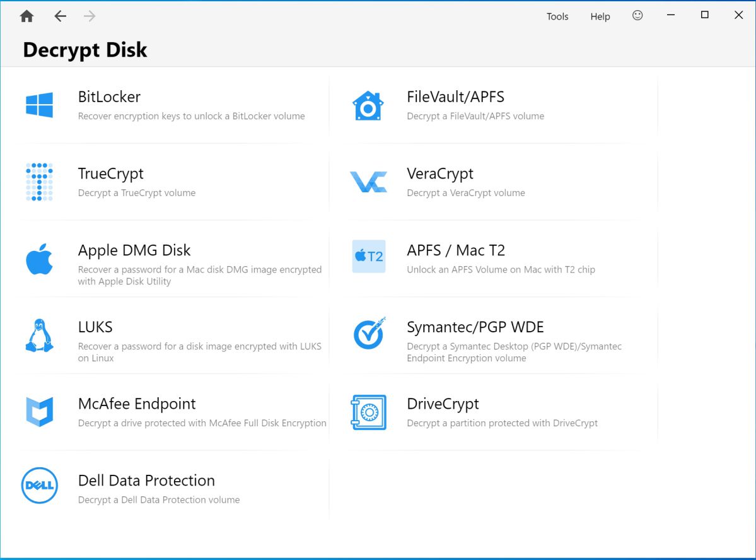Choose the Dell Data Protection title
Viewport: 756px width, 560px height.
point(146,481)
